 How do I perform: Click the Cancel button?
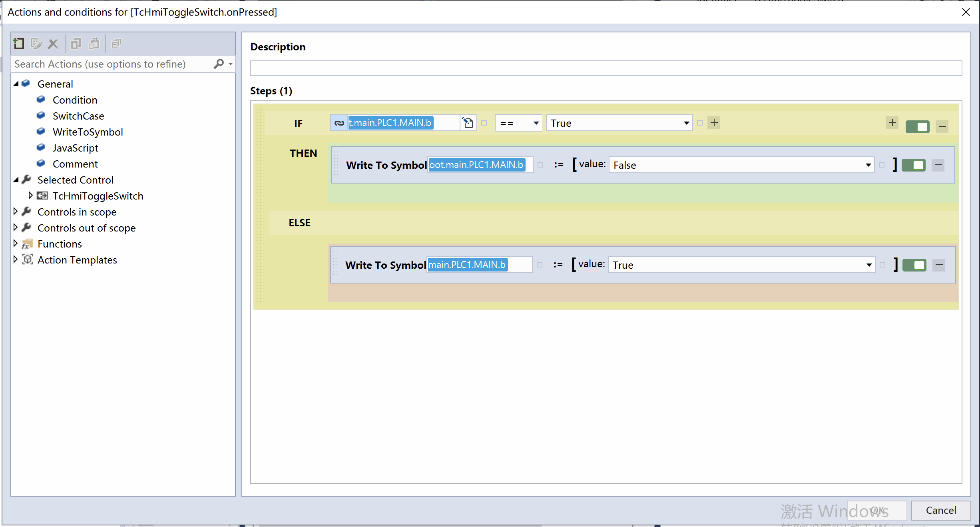click(941, 510)
